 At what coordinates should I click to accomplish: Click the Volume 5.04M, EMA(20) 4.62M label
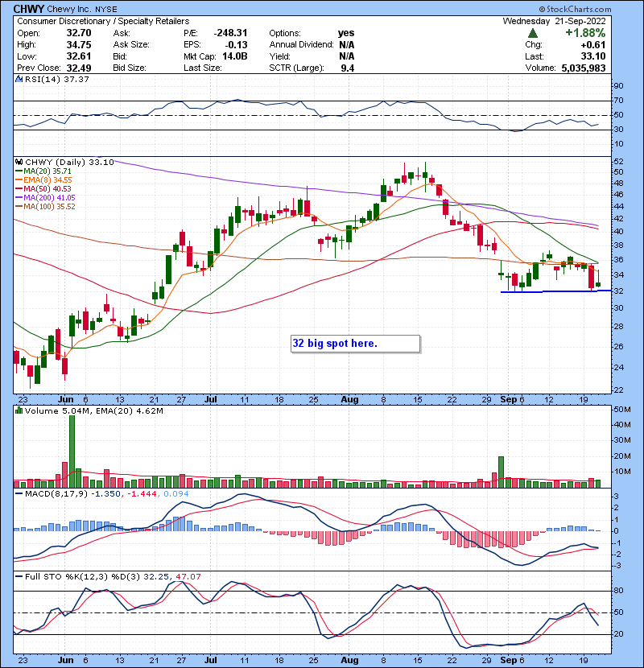coord(94,411)
